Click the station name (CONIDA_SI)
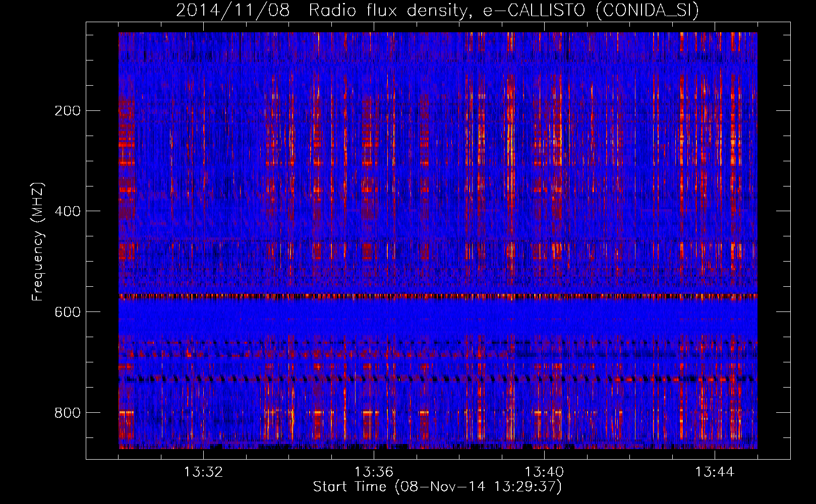The height and width of the screenshot is (504, 816). coord(648,11)
